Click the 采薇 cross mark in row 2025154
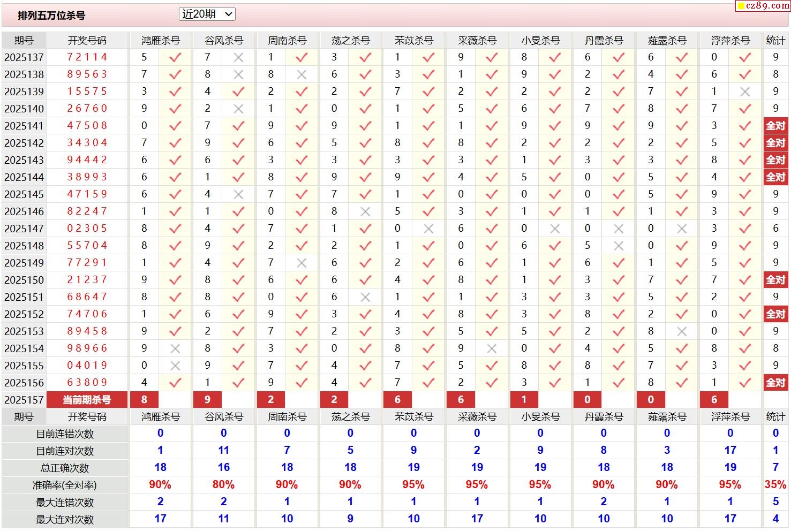Image resolution: width=791 pixels, height=532 pixels. click(492, 349)
